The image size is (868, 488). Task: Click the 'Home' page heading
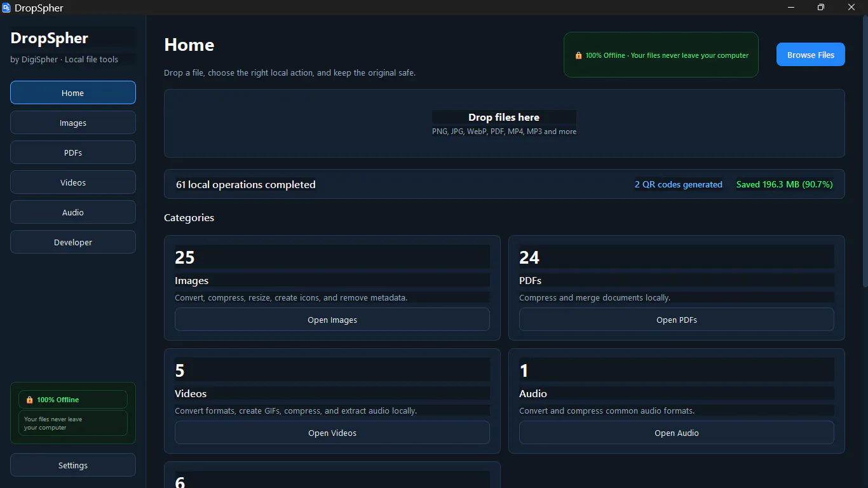189,45
